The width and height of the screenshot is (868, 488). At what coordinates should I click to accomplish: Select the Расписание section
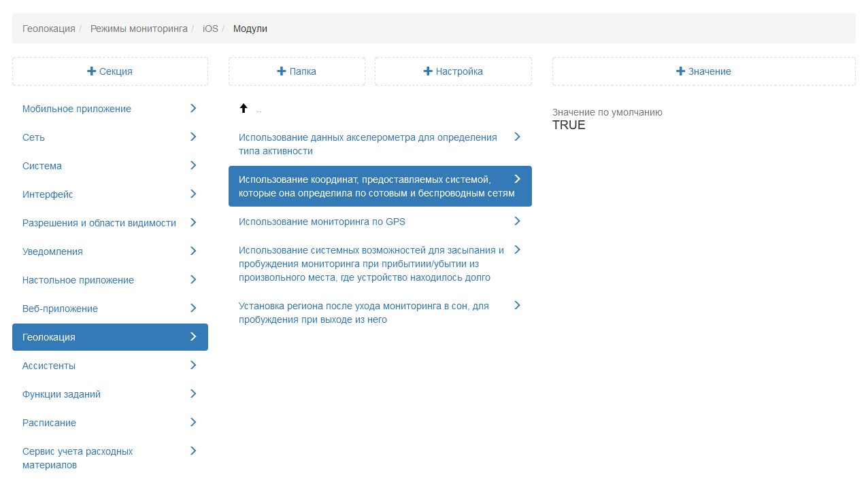click(x=49, y=423)
